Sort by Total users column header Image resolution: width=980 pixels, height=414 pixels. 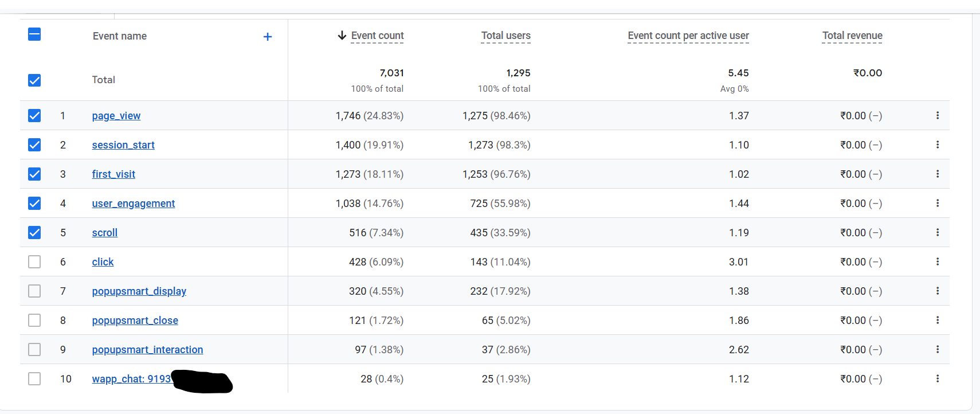pyautogui.click(x=505, y=36)
